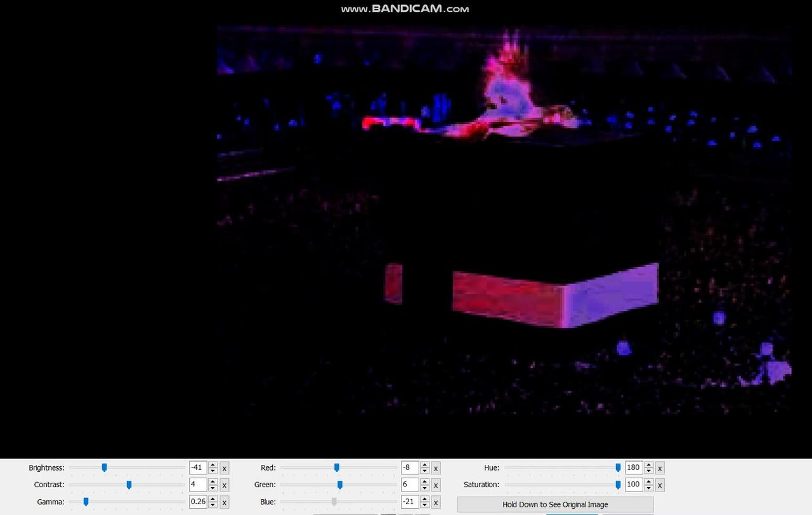The image size is (812, 515).
Task: Click the Hue value field showing 180
Action: (633, 468)
